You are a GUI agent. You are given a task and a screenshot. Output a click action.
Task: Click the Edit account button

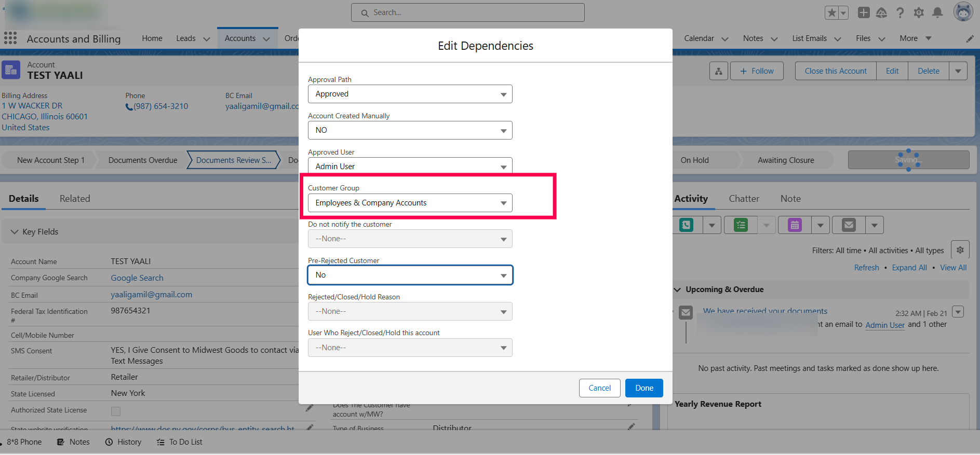click(892, 71)
